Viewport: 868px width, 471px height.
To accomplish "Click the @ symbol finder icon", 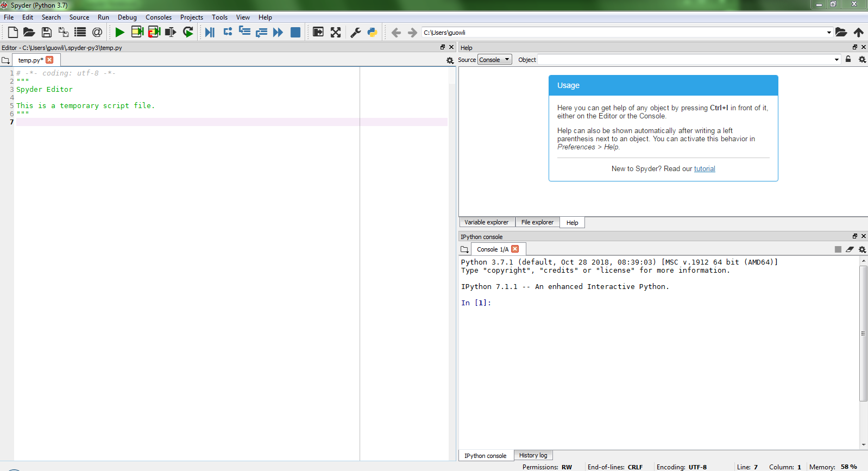I will click(x=97, y=33).
